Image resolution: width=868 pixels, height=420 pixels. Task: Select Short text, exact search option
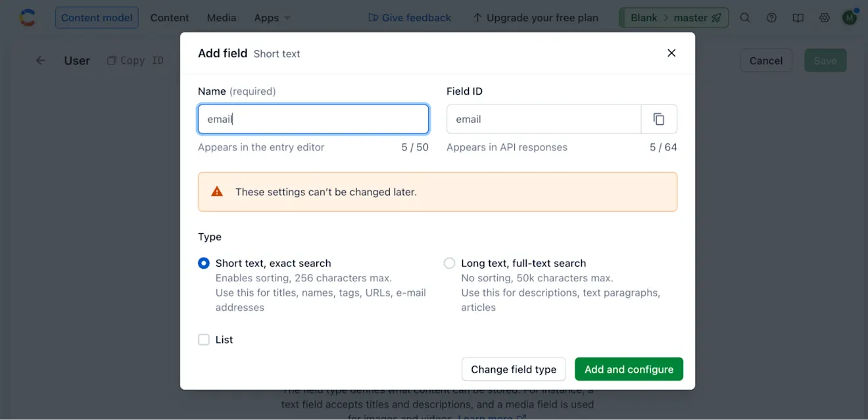(204, 263)
